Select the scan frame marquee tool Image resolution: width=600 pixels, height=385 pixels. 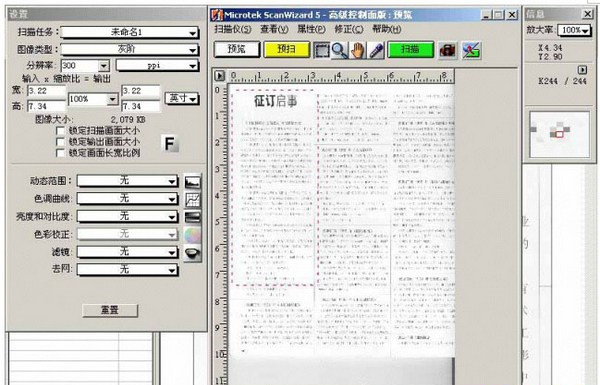click(x=321, y=50)
